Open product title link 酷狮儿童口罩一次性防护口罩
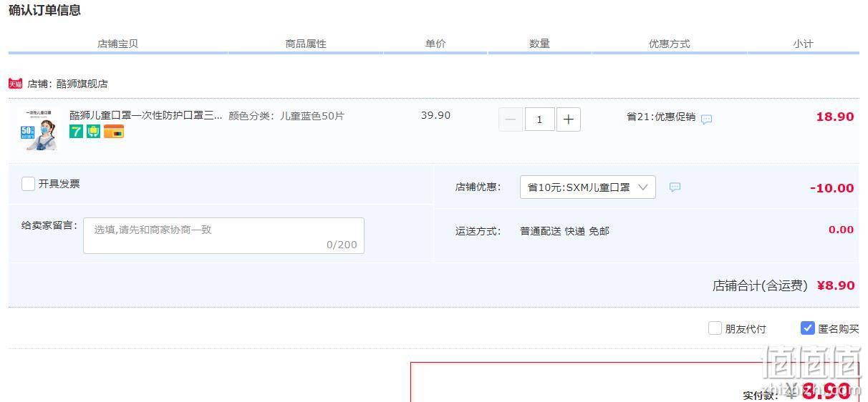Image resolution: width=868 pixels, height=402 pixels. click(x=146, y=115)
